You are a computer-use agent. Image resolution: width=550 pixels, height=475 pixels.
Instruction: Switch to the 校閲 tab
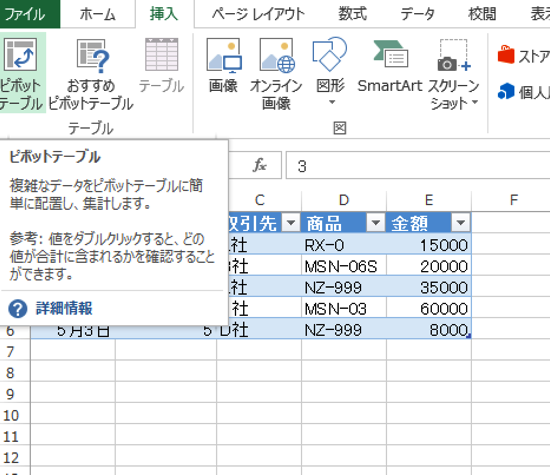click(x=482, y=14)
